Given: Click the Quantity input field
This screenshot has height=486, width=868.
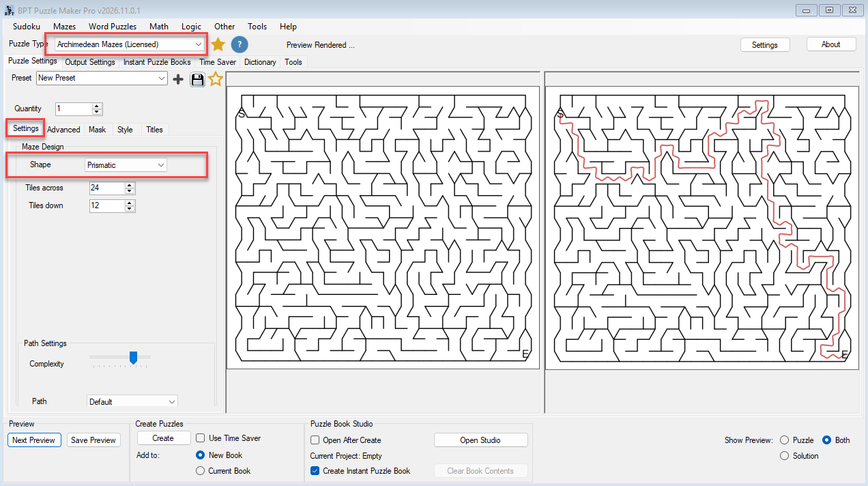Looking at the screenshot, I should point(74,109).
